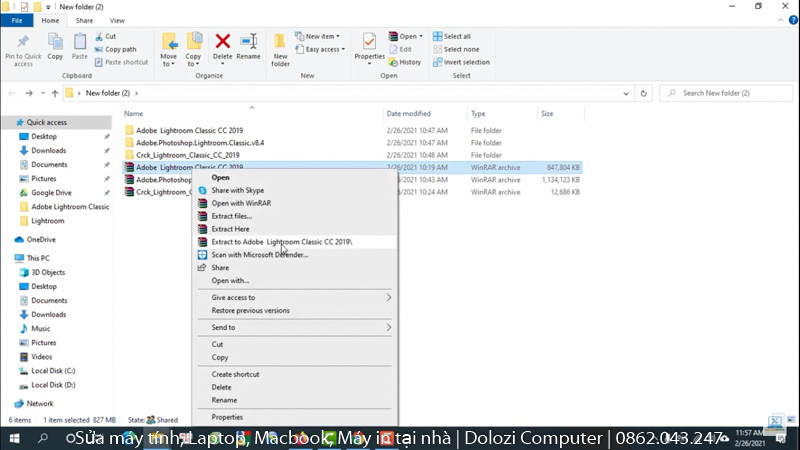Image resolution: width=800 pixels, height=450 pixels.
Task: Choose Extract Here from context menu
Action: click(230, 229)
